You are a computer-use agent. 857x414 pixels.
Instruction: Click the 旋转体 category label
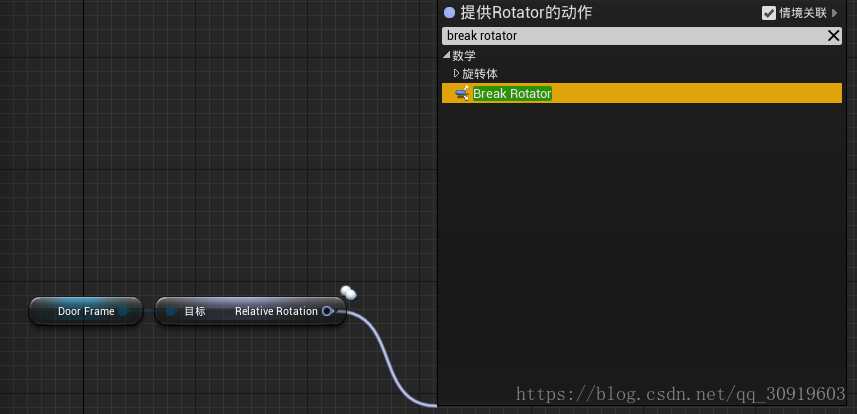[480, 74]
